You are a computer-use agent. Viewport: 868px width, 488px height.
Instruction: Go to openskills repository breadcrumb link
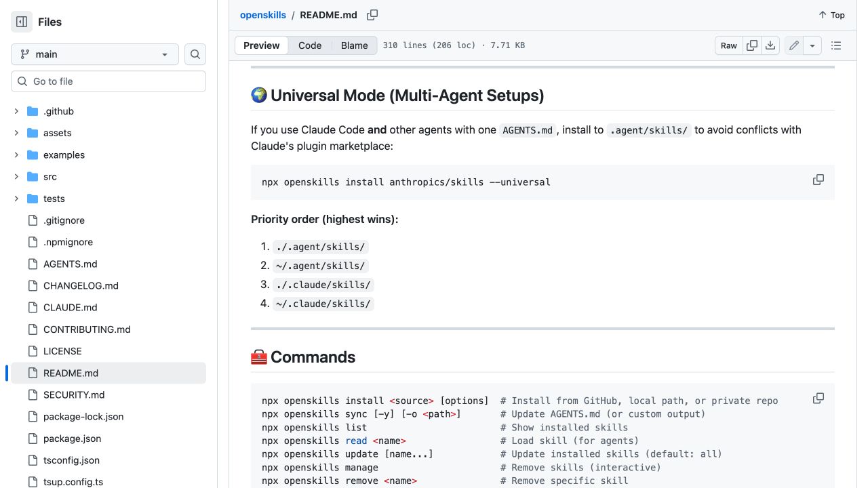pos(263,15)
